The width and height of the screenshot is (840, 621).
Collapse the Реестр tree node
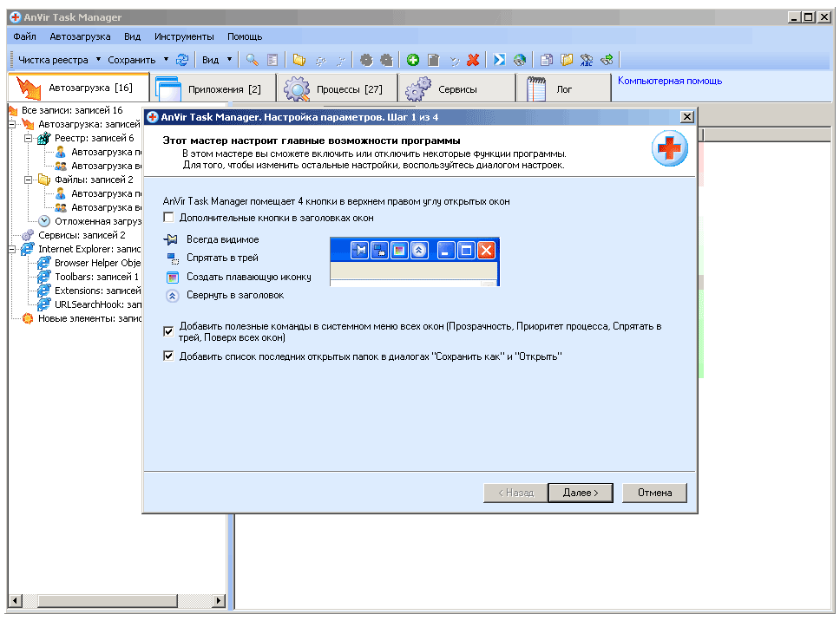[28, 138]
